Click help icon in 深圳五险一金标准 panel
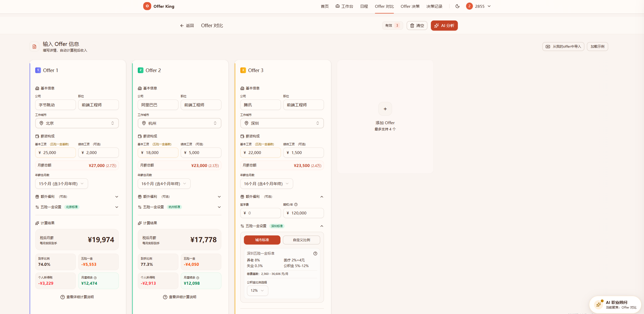 point(315,254)
